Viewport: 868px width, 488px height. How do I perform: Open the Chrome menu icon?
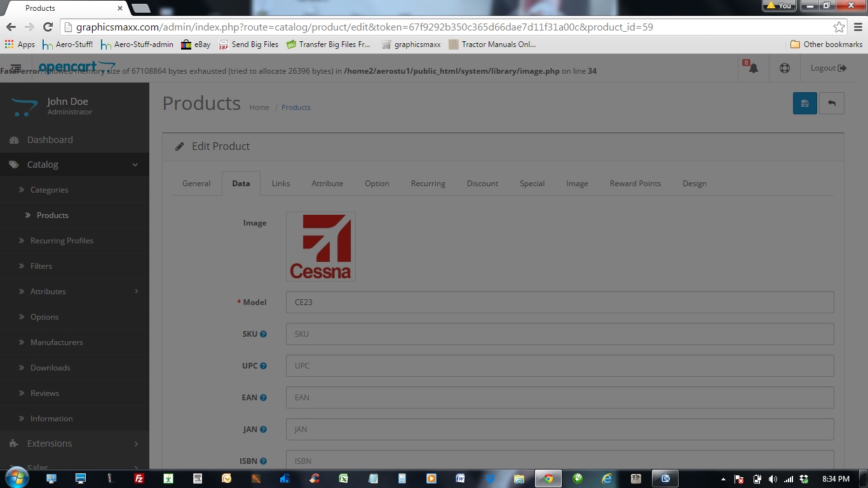pyautogui.click(x=858, y=27)
